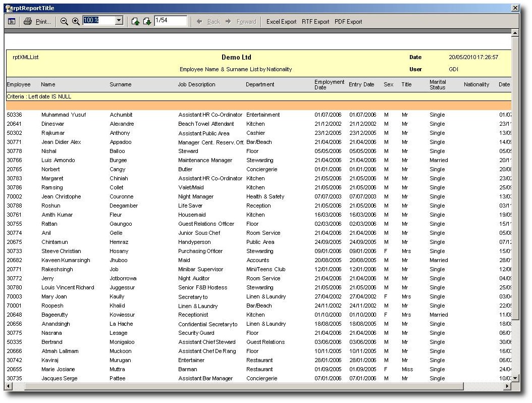This screenshot has width=532, height=403.
Task: Click the vertical scrollbar down arrow
Action: click(515, 378)
